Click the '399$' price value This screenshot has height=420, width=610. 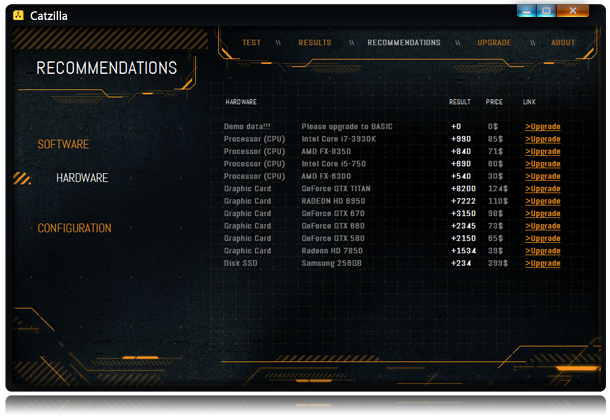498,263
